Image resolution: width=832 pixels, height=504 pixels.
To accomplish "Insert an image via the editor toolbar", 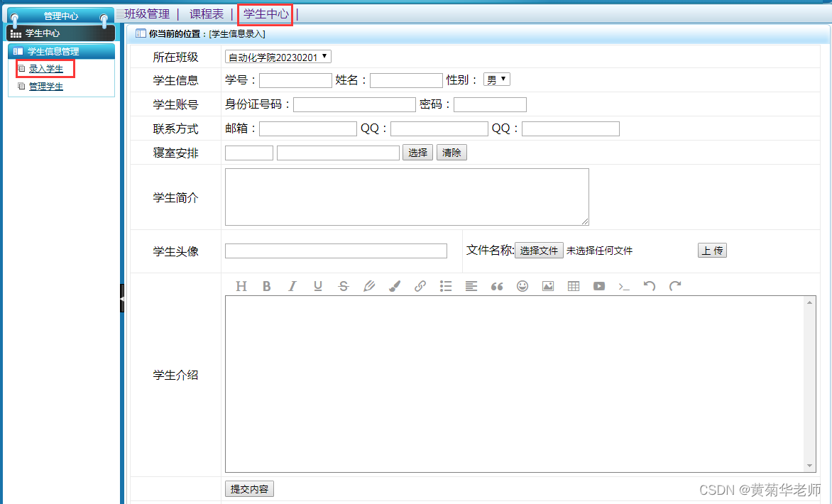I will click(x=548, y=286).
